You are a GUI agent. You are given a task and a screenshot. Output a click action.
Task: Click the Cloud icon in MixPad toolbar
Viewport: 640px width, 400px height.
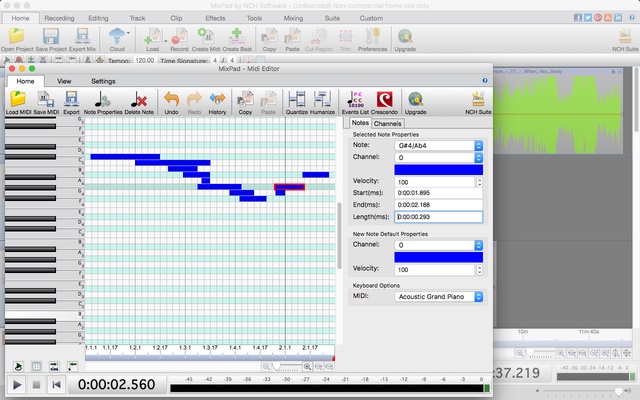[117, 40]
